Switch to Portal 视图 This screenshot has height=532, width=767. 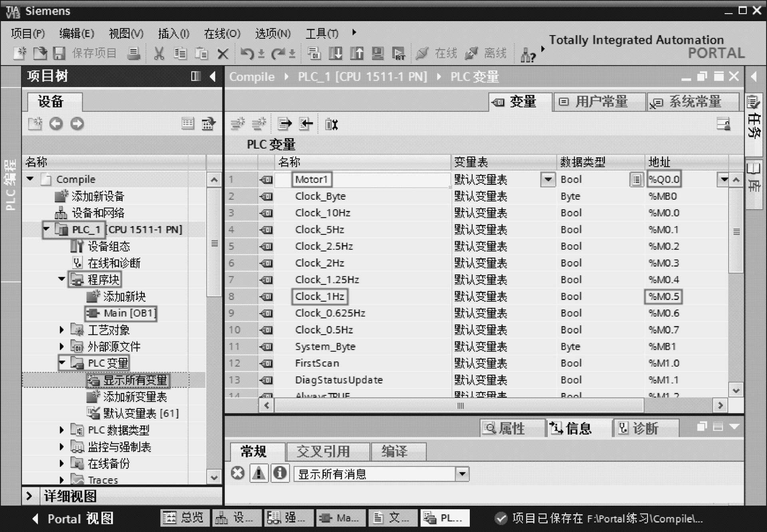(73, 518)
